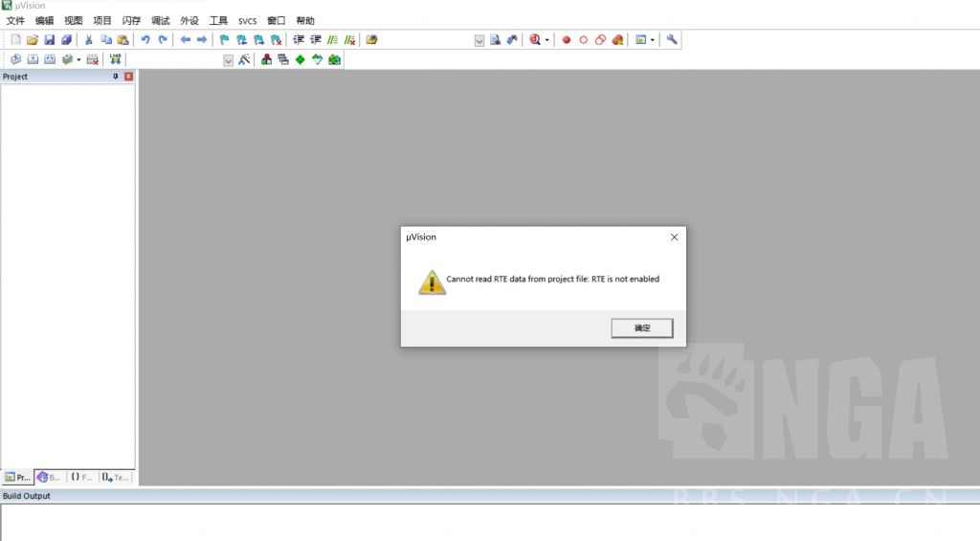
Task: Unindent the selected lines
Action: coord(316,40)
